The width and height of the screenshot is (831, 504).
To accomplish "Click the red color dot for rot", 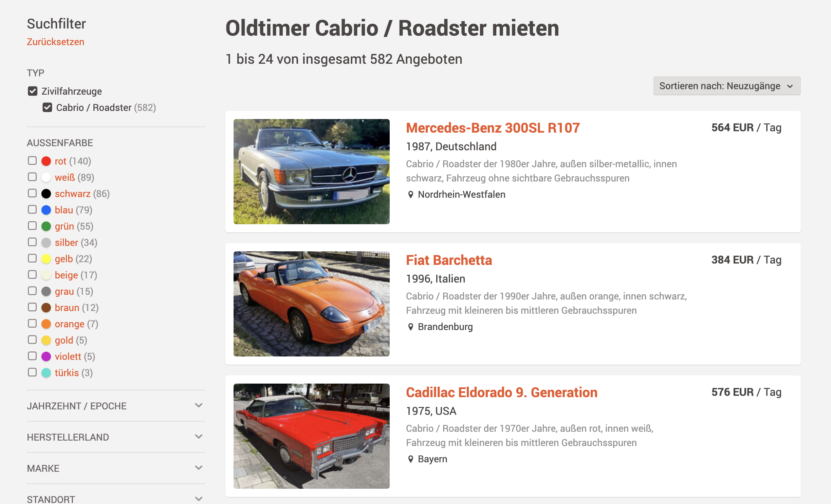I will [46, 161].
